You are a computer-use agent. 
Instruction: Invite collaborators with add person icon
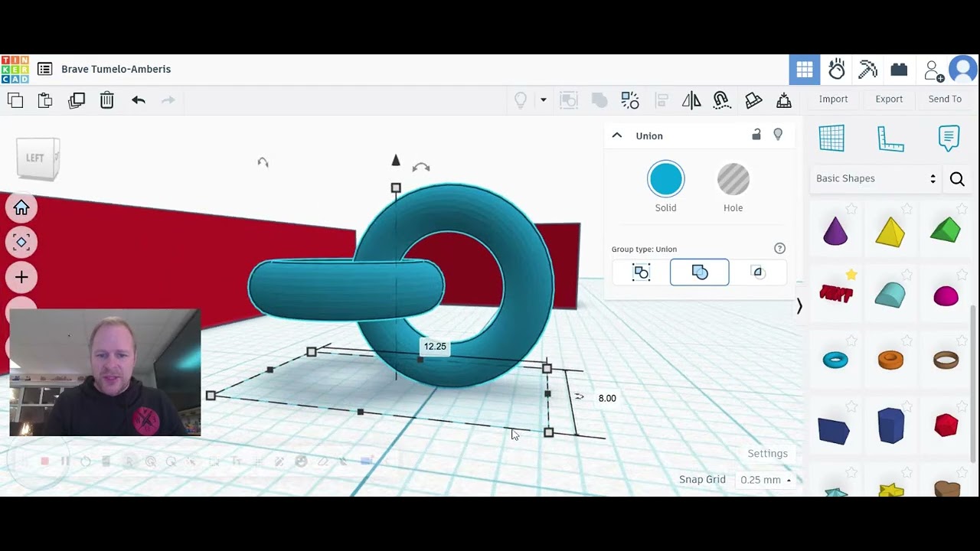pos(933,70)
